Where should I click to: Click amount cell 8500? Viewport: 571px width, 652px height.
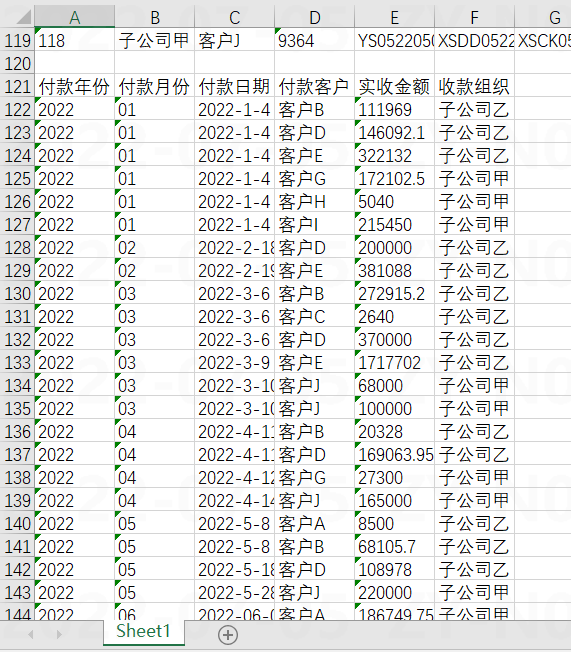pos(394,524)
